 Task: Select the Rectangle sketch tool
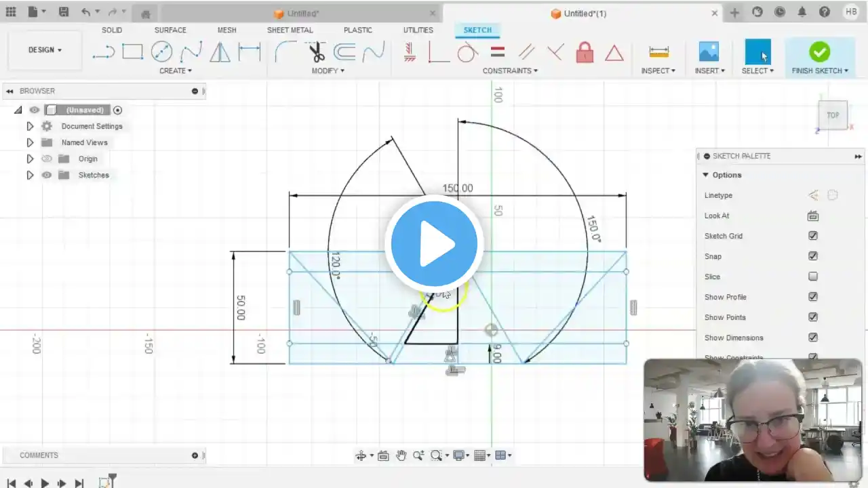pos(132,52)
